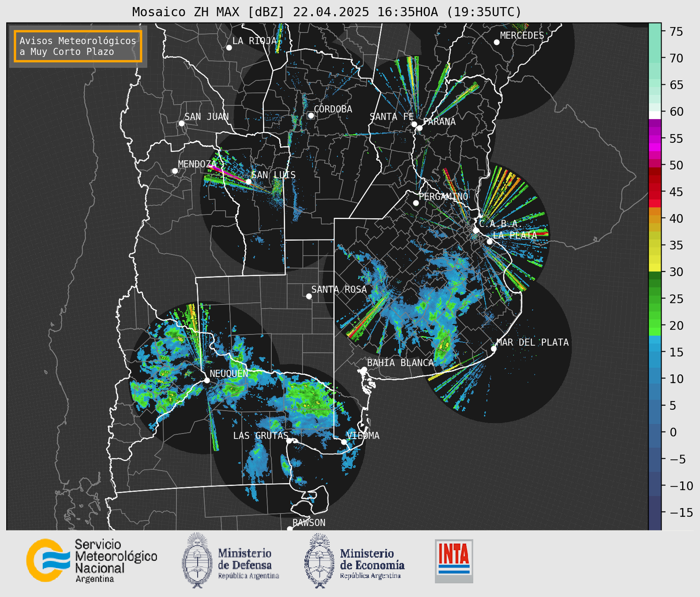The width and height of the screenshot is (700, 597).
Task: Select the LAS GRUTAS city marker
Action: pyautogui.click(x=289, y=441)
